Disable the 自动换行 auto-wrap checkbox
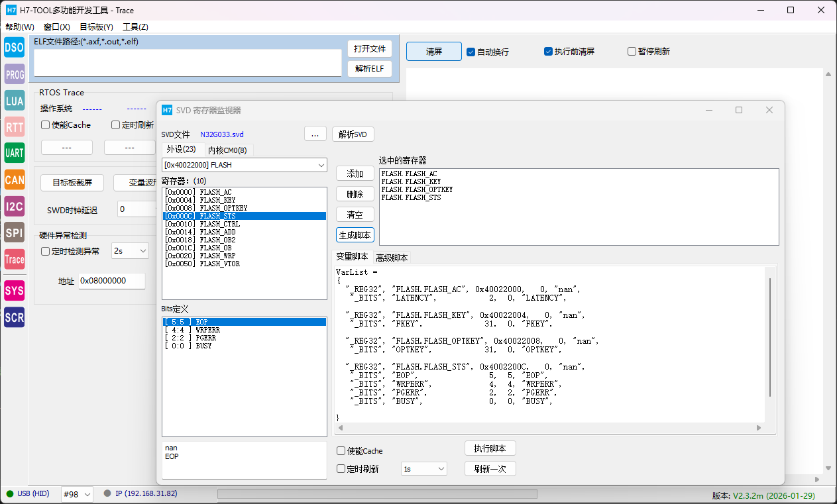The image size is (837, 504). (x=471, y=52)
